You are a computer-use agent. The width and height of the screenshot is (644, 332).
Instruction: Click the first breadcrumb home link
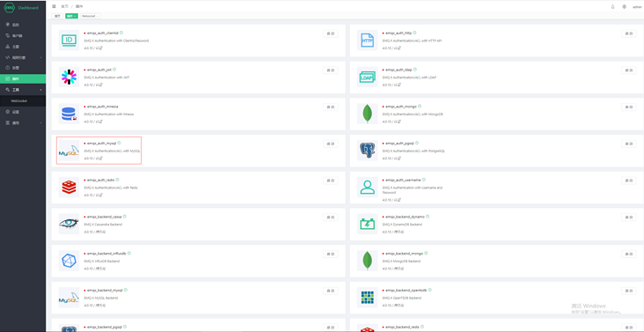[x=64, y=6]
